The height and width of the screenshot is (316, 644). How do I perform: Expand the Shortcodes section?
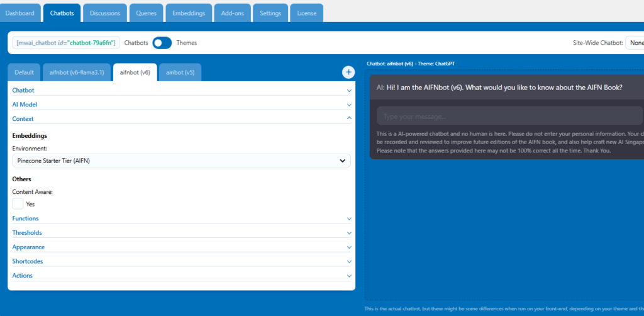181,261
